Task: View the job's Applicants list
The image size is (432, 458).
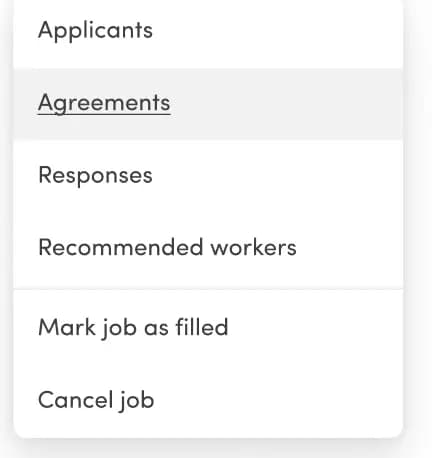Action: (x=208, y=32)
